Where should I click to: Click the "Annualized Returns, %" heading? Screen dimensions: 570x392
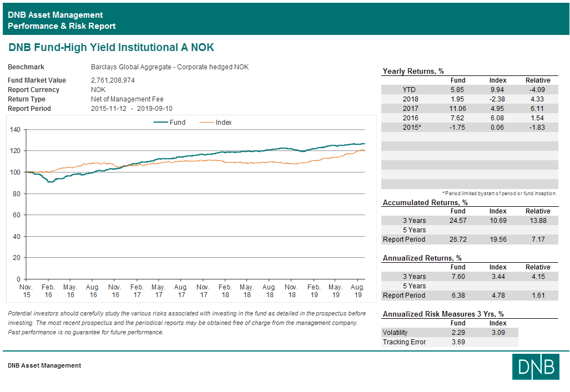click(422, 258)
